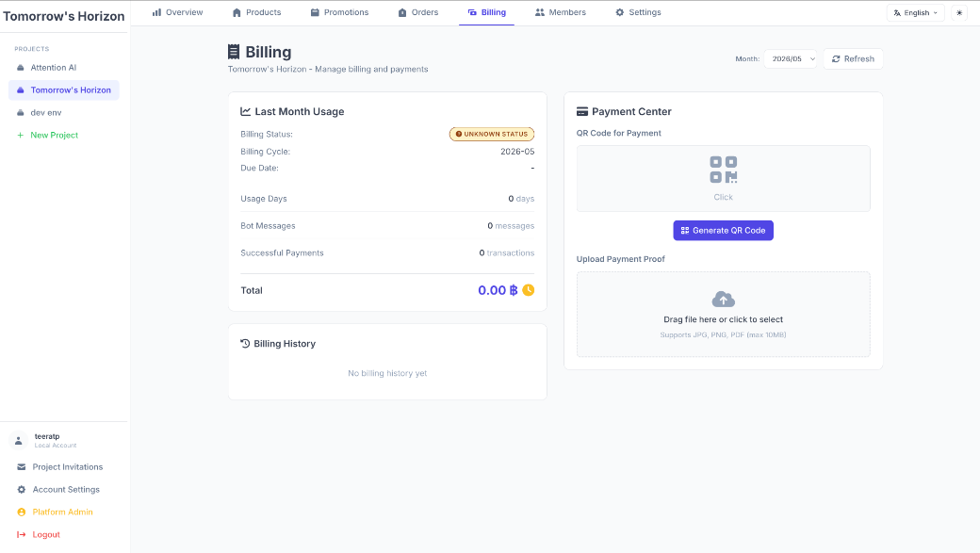Screen dimensions: 980x553
Task: Click the '2026-05' billing cycle value
Action: (517, 152)
